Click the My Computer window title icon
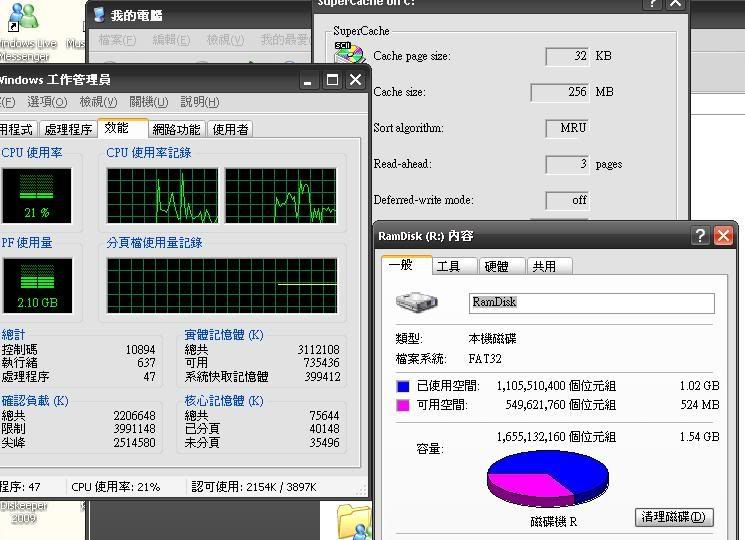Image resolution: width=745 pixels, height=540 pixels. coord(99,15)
